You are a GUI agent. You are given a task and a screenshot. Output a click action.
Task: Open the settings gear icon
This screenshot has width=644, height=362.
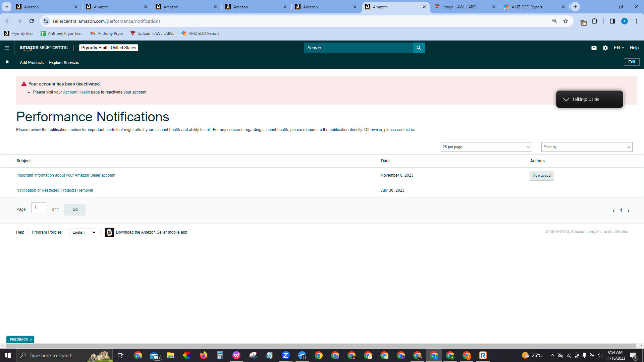pyautogui.click(x=605, y=48)
